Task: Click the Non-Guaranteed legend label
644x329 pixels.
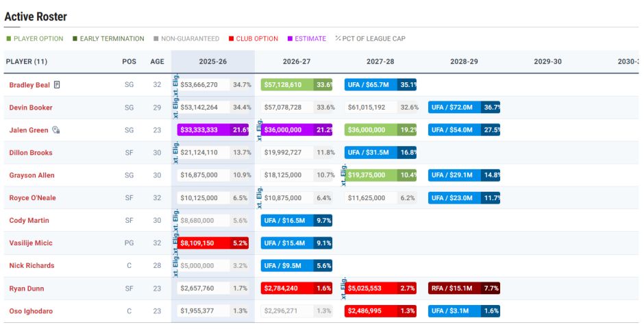Action: point(190,39)
